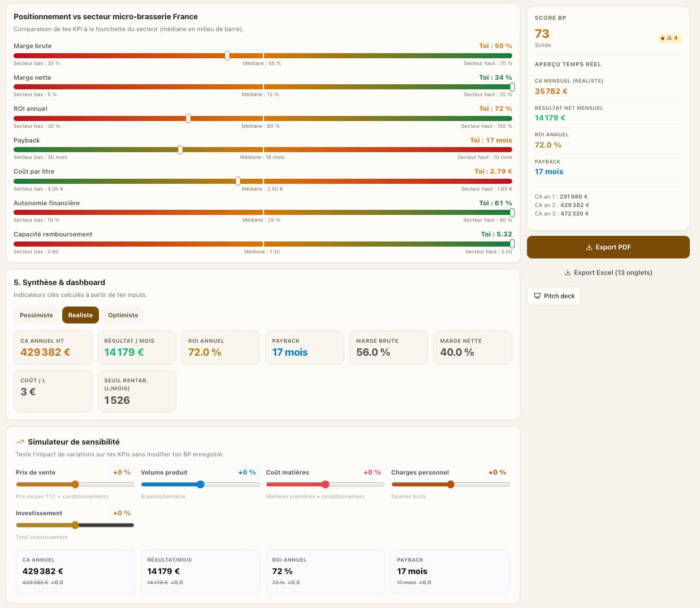Viewport: 700px width, 608px height.
Task: Click the 'Toi : 5.32' label
Action: pos(496,234)
